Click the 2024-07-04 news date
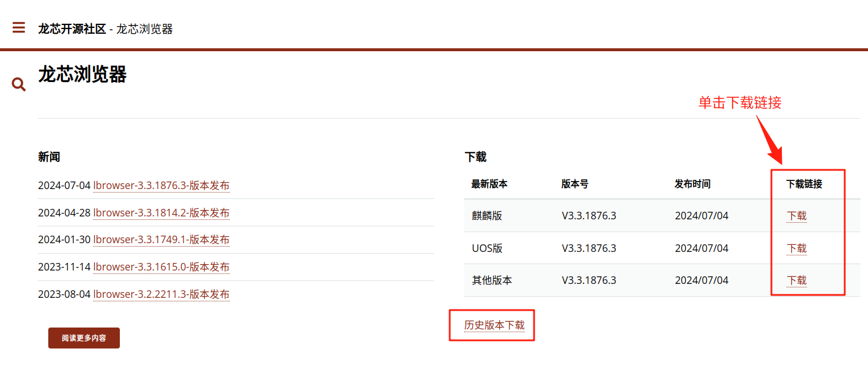This screenshot has height=370, width=868. 64,186
